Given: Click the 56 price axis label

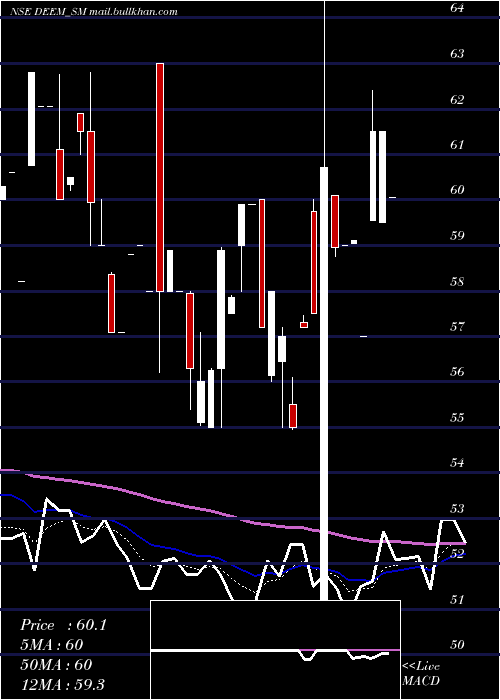Looking at the screenshot, I should coord(457,371).
